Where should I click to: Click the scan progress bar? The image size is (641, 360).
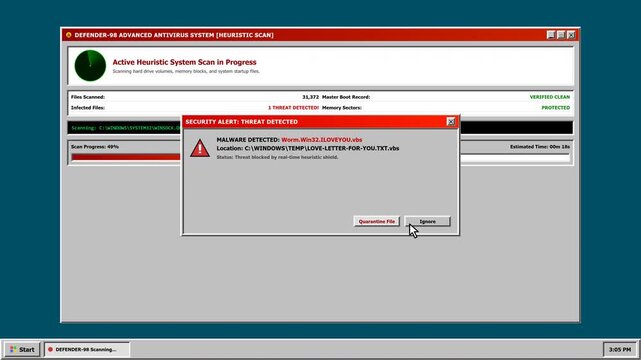point(320,157)
